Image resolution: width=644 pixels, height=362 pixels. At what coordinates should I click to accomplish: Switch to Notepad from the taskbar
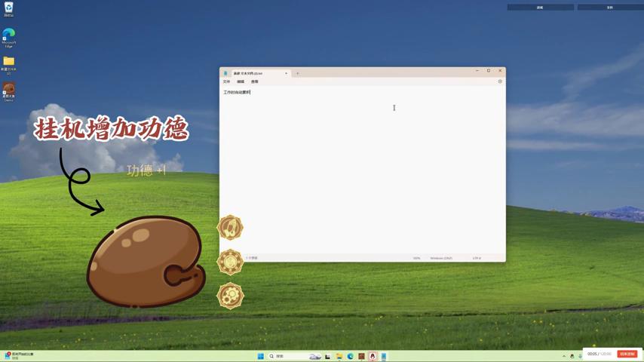coord(384,356)
